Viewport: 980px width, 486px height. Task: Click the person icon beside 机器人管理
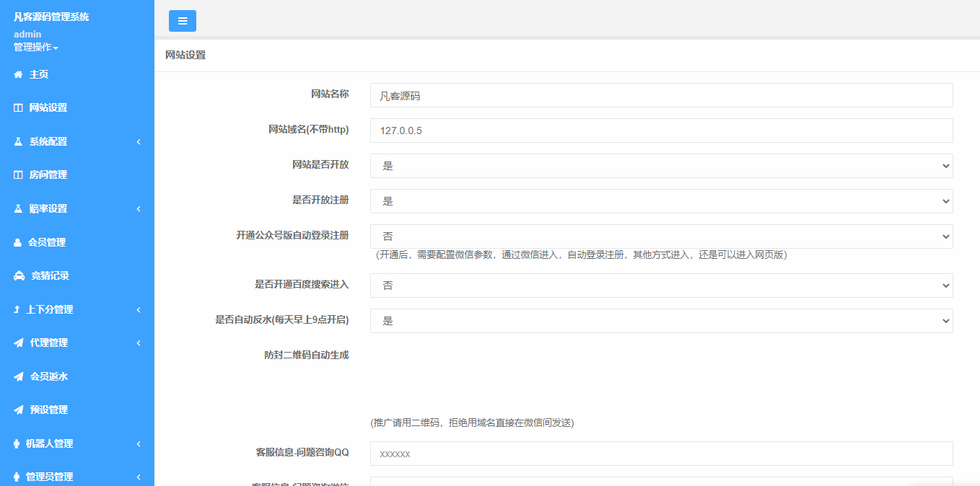[x=17, y=444]
